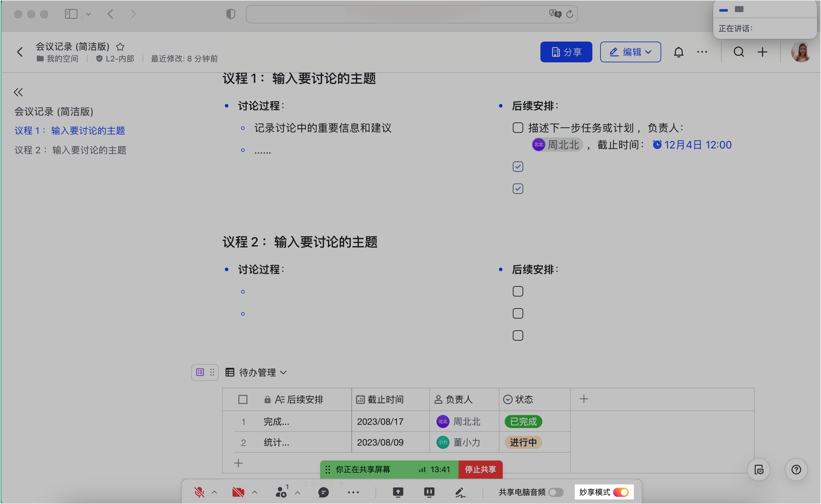Check the 描述下一步任务或计划 checkbox
Image resolution: width=821 pixels, height=504 pixels.
pos(518,128)
